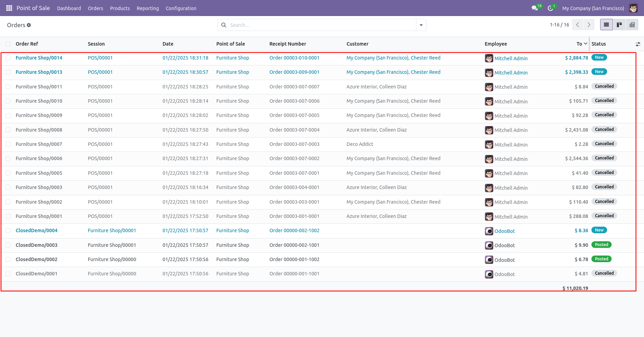Sort by the Employee column header
This screenshot has width=644, height=337.
[x=496, y=44]
